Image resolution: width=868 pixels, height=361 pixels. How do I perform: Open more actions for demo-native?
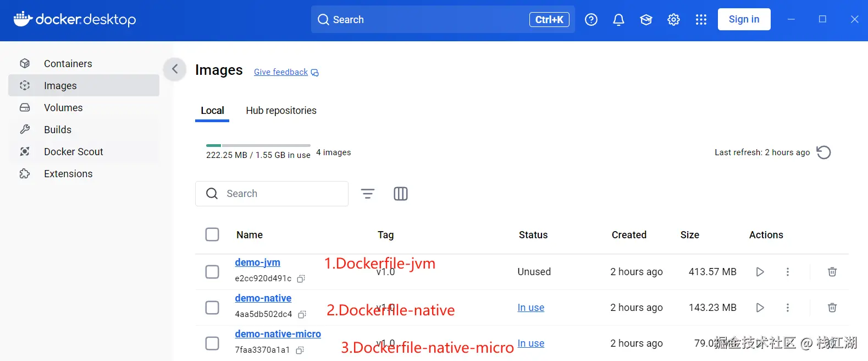[788, 308]
